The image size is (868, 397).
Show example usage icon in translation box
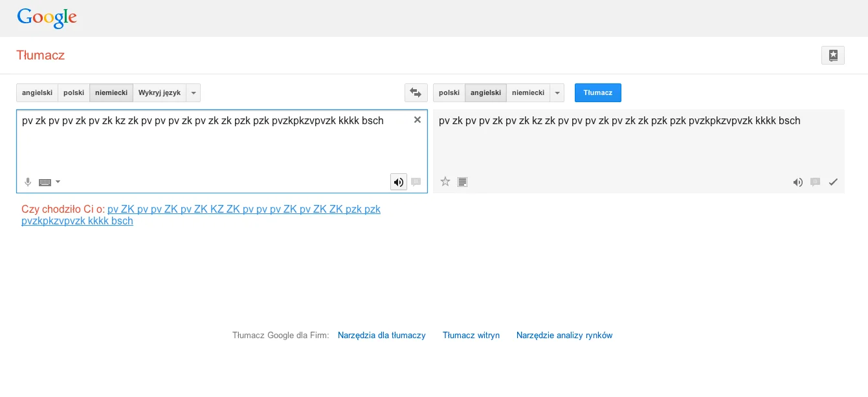click(816, 182)
